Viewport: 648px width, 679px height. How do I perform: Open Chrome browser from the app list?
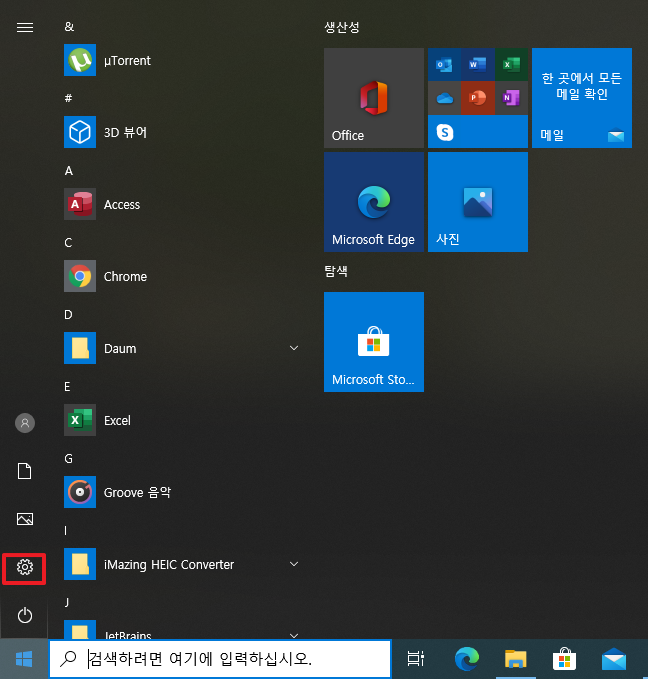coord(181,276)
